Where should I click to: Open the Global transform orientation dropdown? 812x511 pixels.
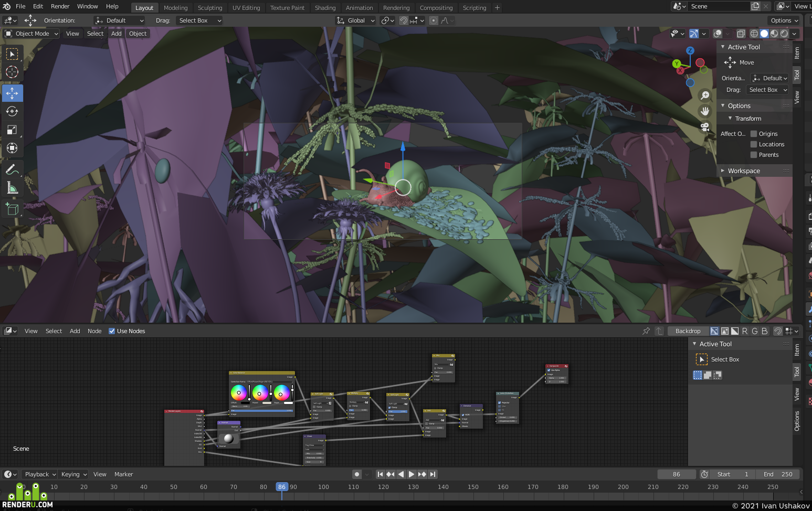coord(356,20)
